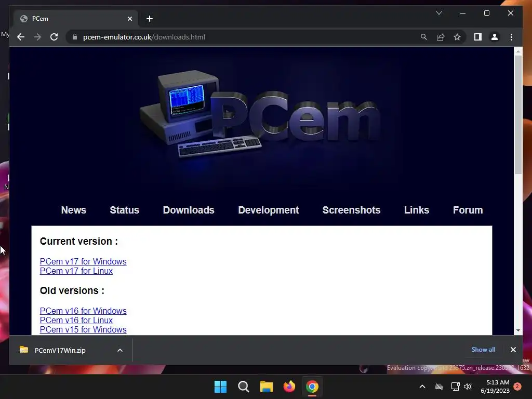Screen dimensions: 532x399
Task: Open the Windows Start menu
Action: (x=220, y=387)
